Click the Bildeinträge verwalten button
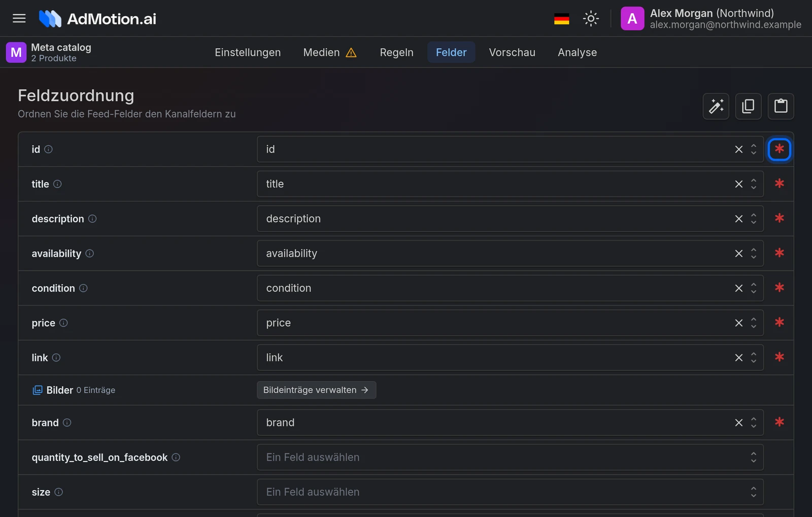Screen dimensions: 812x517 (x=316, y=390)
